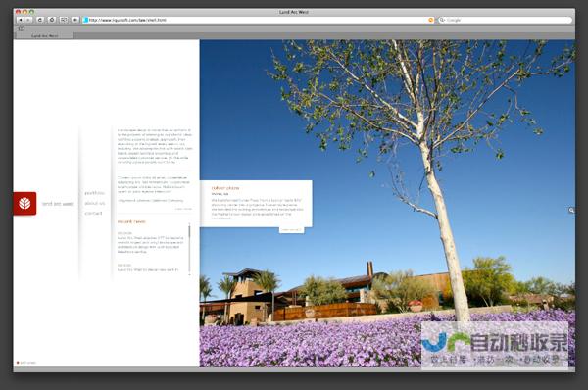Click the small red footer link at bottom left

(26, 363)
